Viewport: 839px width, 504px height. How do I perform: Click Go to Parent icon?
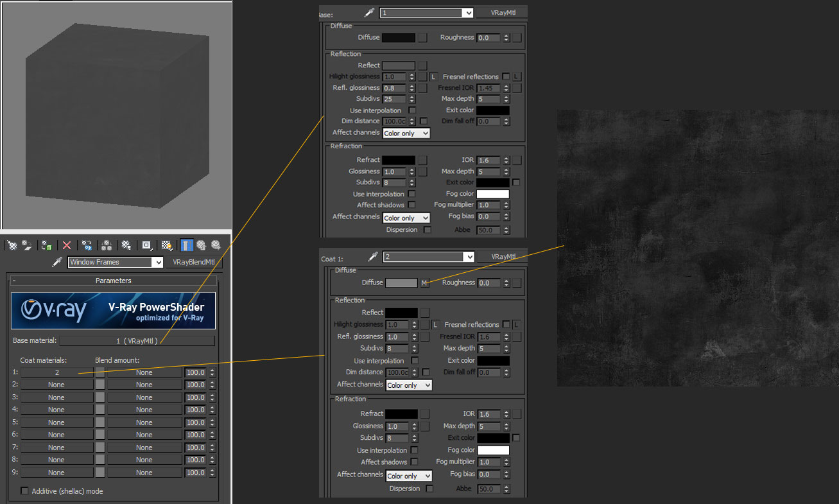point(201,245)
